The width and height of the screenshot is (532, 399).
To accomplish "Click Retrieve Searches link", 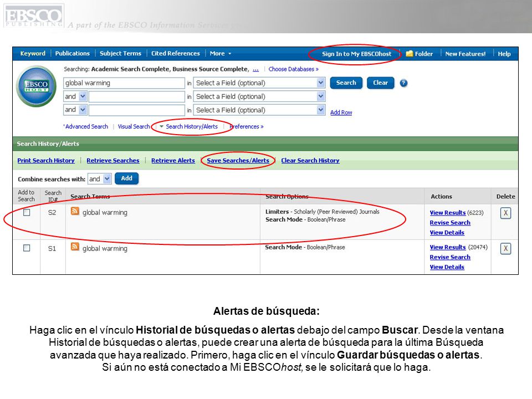I will tap(112, 161).
